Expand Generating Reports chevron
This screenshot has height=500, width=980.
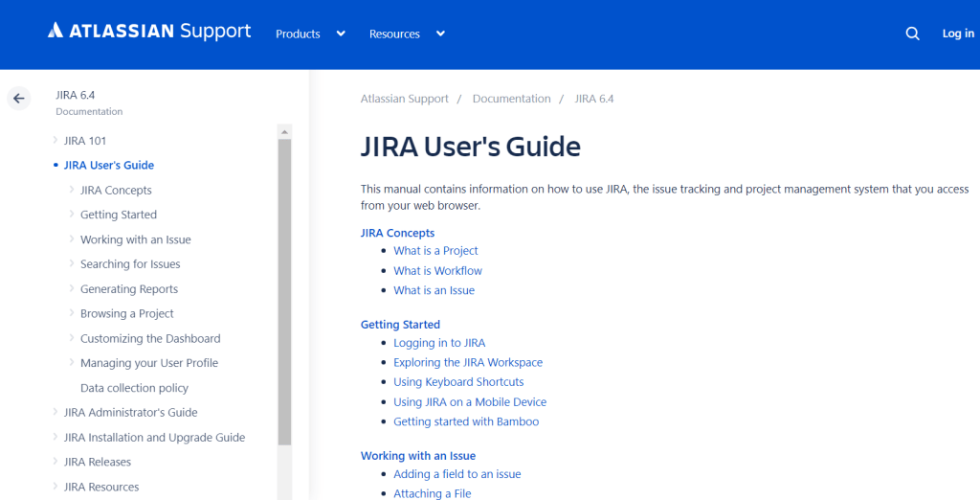(72, 288)
